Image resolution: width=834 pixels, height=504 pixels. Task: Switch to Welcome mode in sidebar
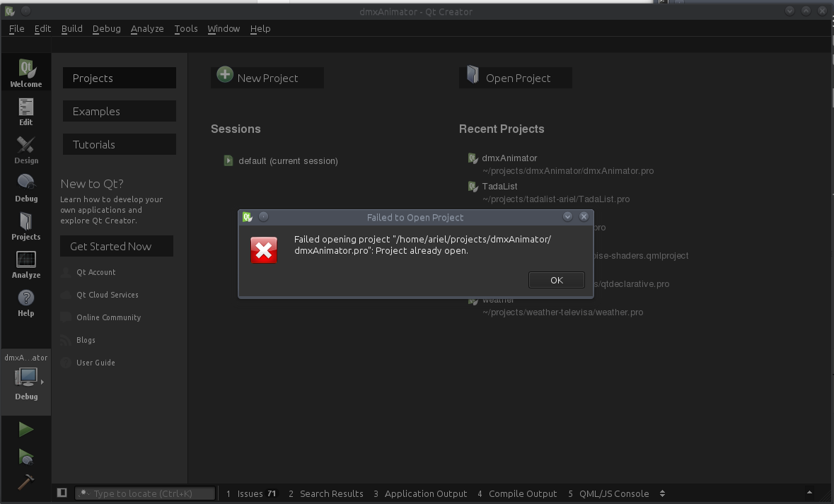point(26,73)
